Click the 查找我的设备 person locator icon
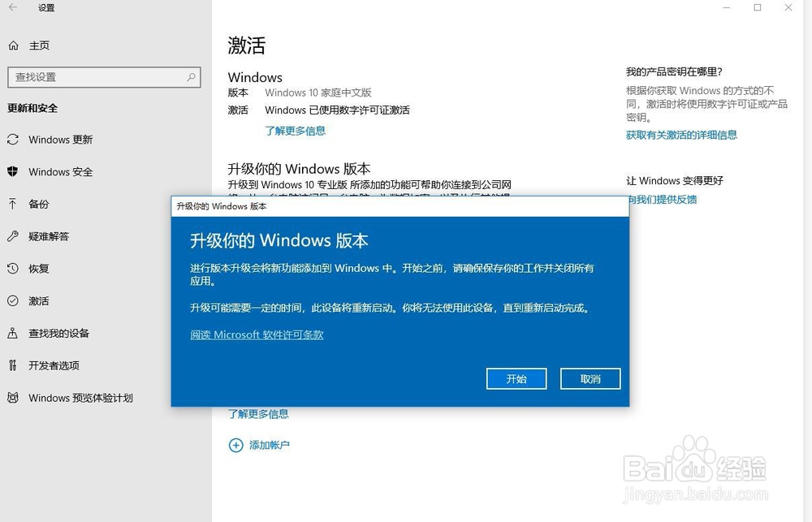Viewport: 812px width, 522px height. 13,333
